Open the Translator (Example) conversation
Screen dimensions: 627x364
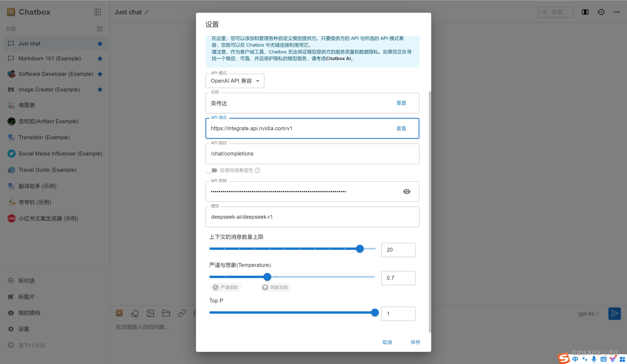pyautogui.click(x=44, y=137)
